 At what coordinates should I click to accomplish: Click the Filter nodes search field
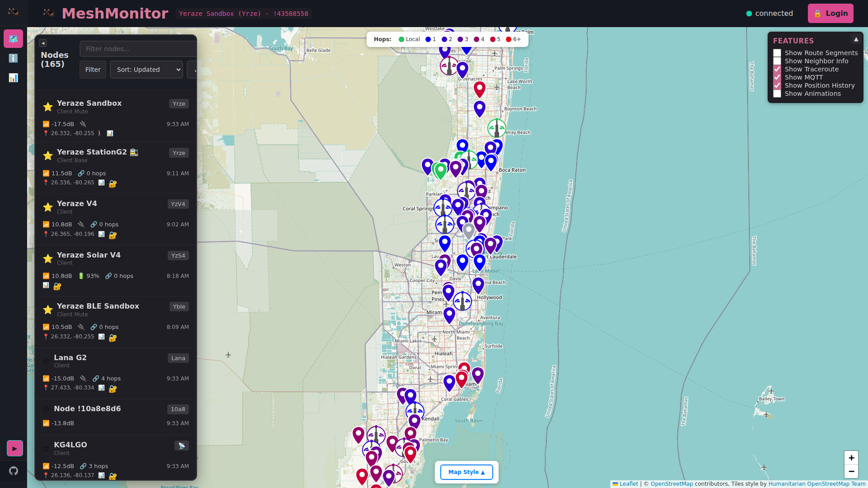(138, 49)
